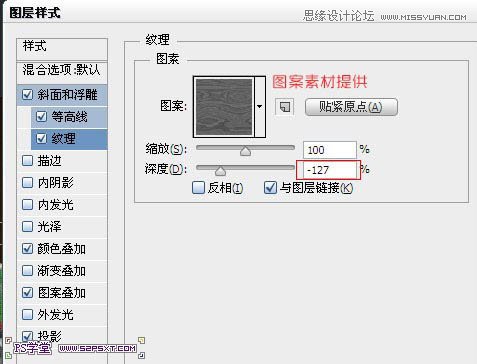Open the 图案叠加 pattern overlay settings label
The image size is (477, 364).
click(x=61, y=293)
